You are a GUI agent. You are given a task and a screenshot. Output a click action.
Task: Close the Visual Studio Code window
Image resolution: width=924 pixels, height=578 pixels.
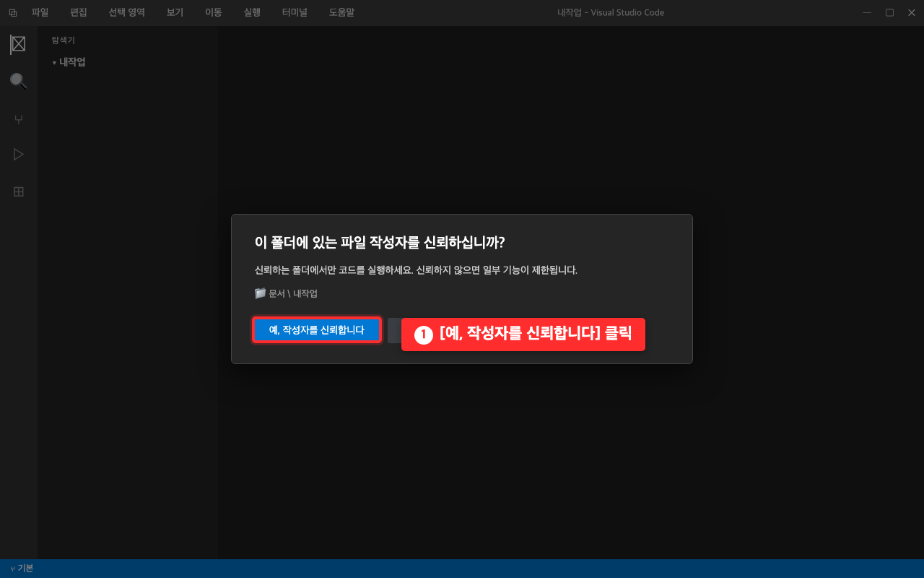click(911, 12)
